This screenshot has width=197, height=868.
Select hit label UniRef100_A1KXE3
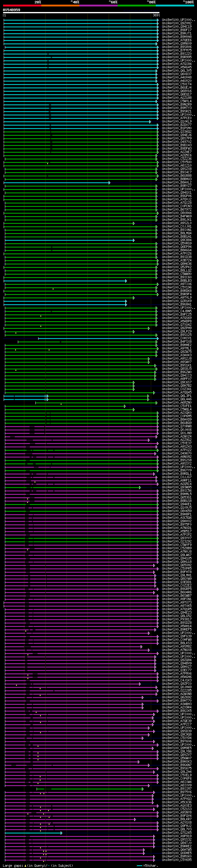point(177,806)
